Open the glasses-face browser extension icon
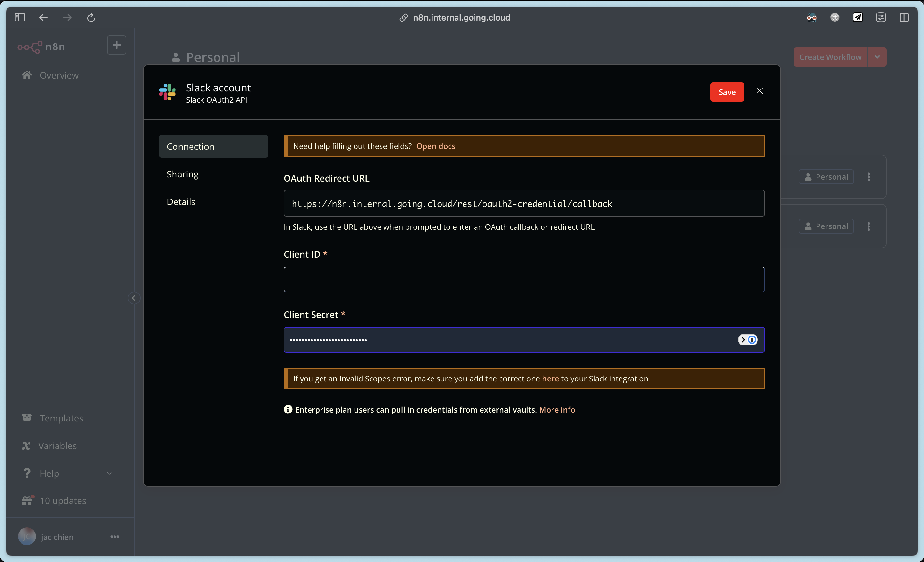The image size is (924, 562). [x=811, y=17]
